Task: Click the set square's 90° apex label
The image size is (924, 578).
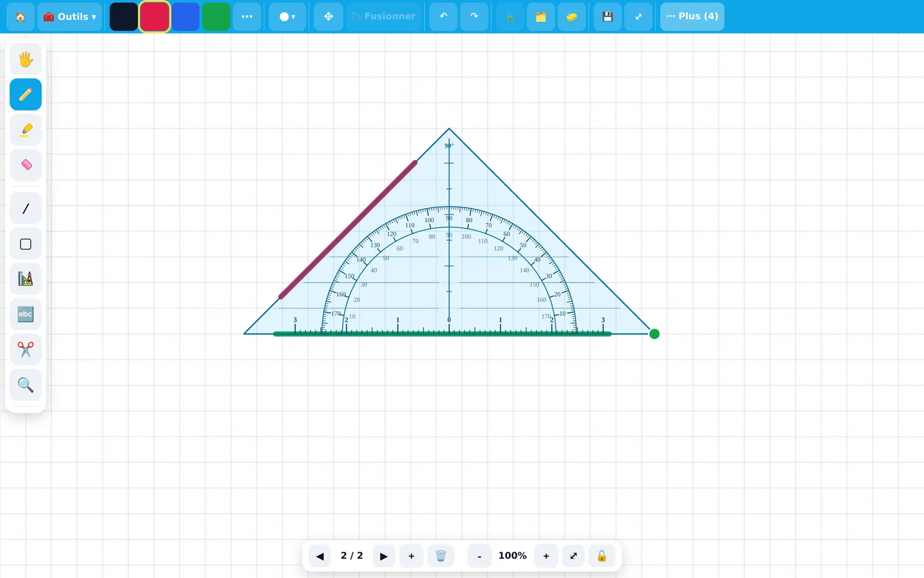Action: point(449,146)
